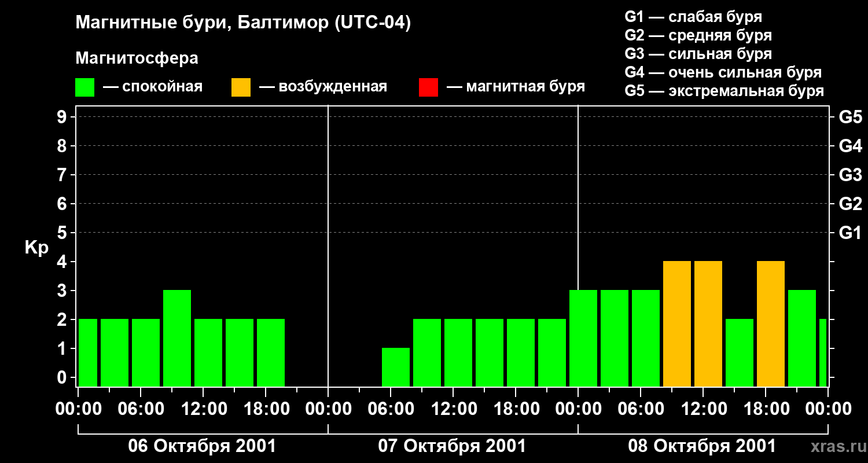Click the green 'спокойная' legend swatch

[x=85, y=87]
